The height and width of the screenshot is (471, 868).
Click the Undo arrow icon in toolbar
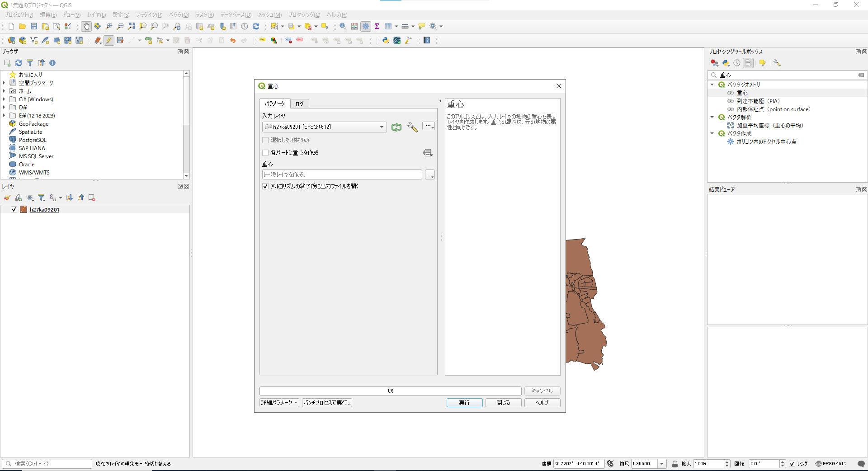233,40
